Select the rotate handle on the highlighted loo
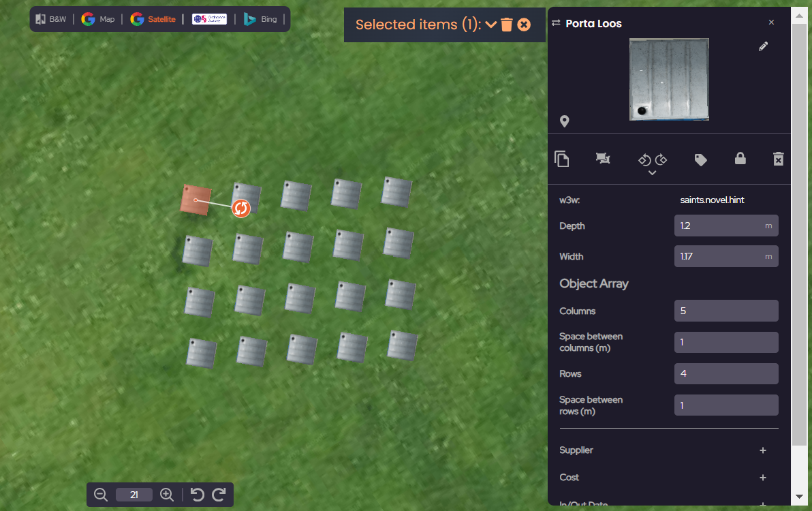This screenshot has height=511, width=812. [x=241, y=208]
